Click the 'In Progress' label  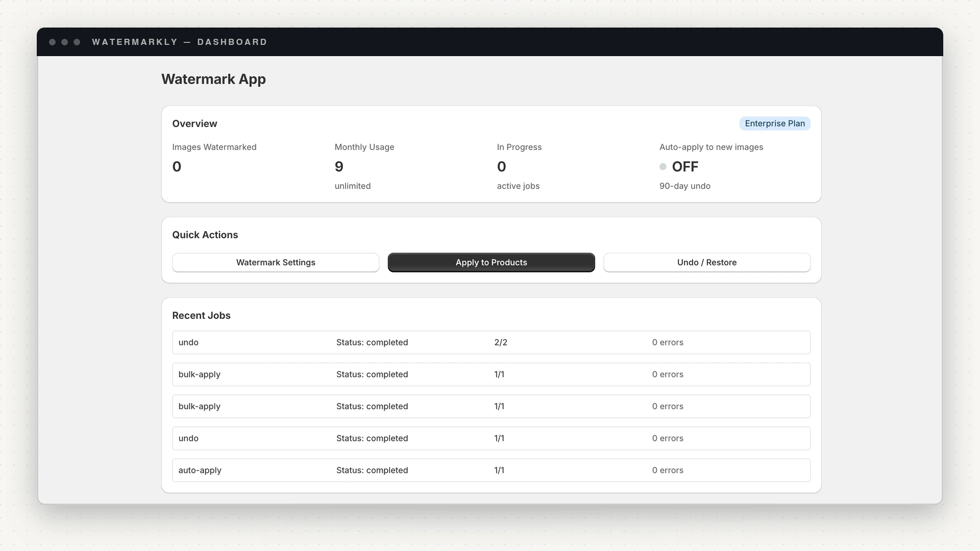pos(519,147)
